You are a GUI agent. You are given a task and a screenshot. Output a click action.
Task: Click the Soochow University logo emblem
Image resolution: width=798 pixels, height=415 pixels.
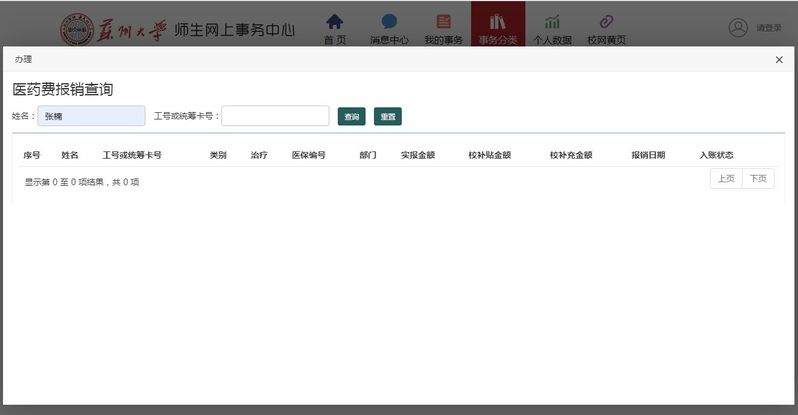[74, 29]
